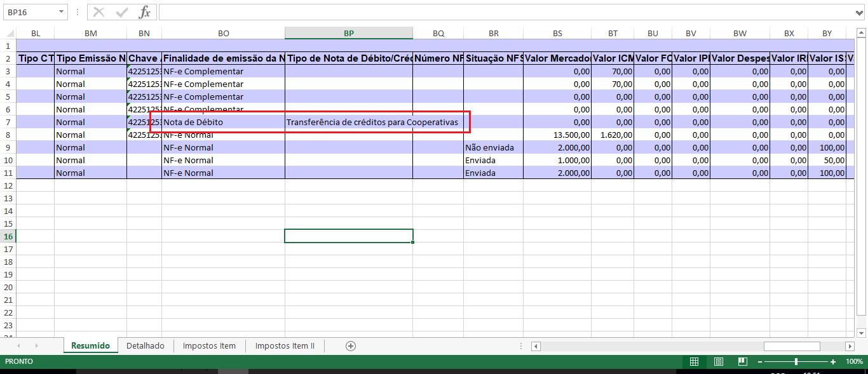
Task: Click the Enter (checkmark) icon beside formula bar
Action: (x=122, y=11)
